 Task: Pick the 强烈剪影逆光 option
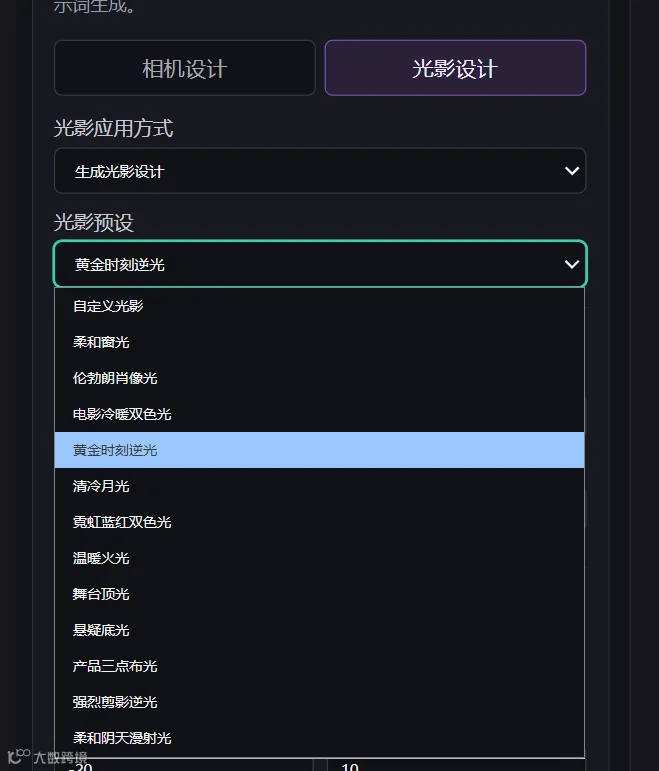(319, 702)
